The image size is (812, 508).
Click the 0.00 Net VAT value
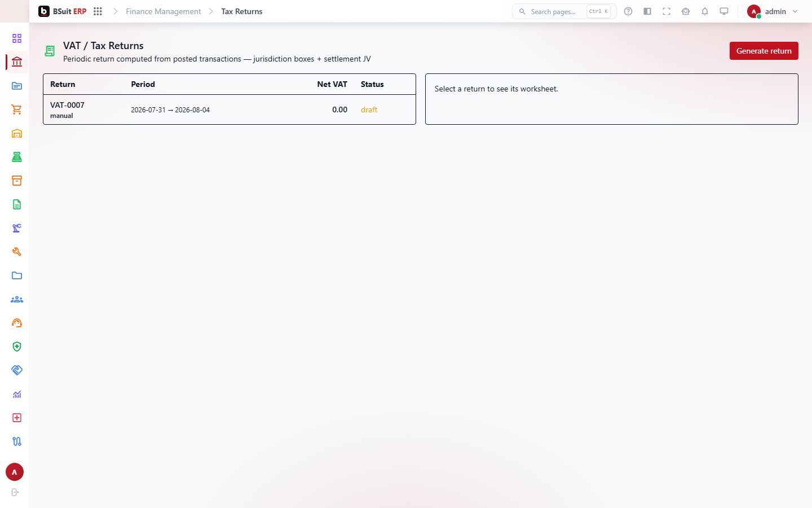339,110
